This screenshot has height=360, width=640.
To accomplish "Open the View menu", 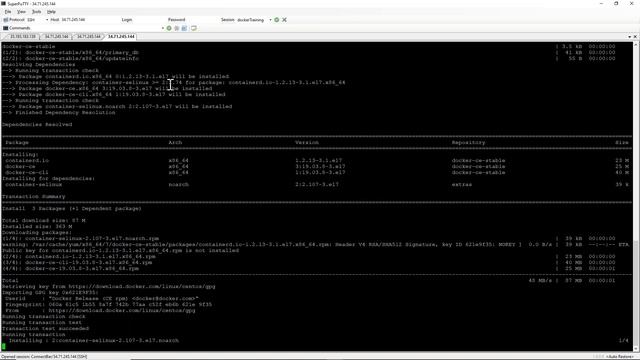I will (21, 12).
